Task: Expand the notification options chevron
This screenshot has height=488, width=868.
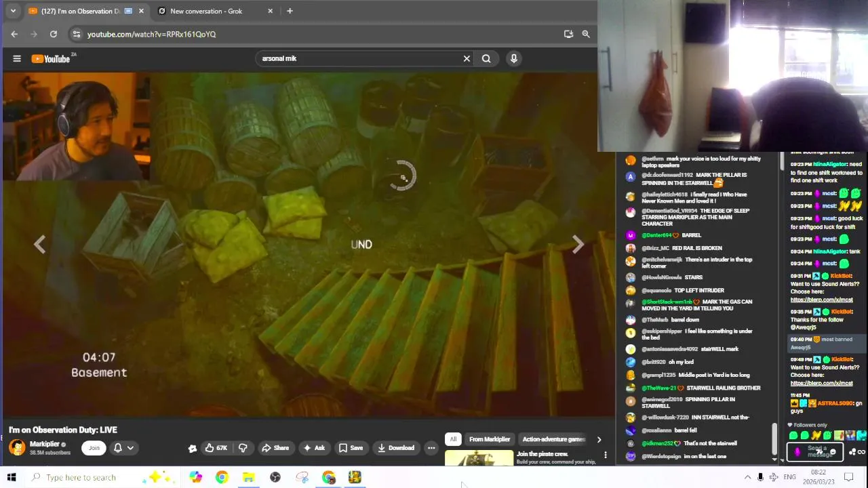Action: [130, 447]
